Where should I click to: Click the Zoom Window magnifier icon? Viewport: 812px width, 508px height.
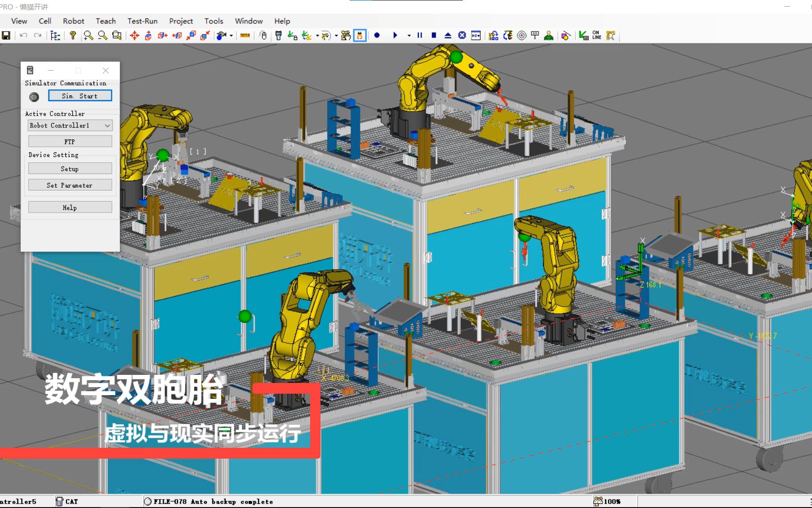point(117,36)
